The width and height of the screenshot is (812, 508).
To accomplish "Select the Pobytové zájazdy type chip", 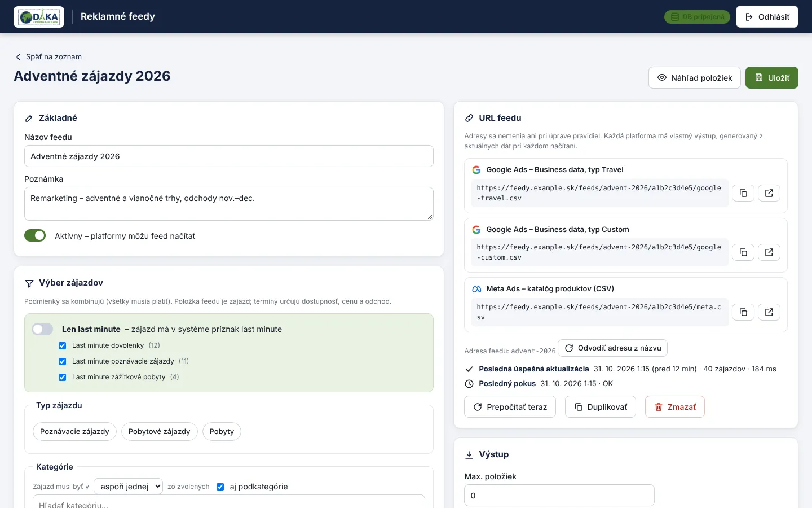I will pyautogui.click(x=159, y=431).
